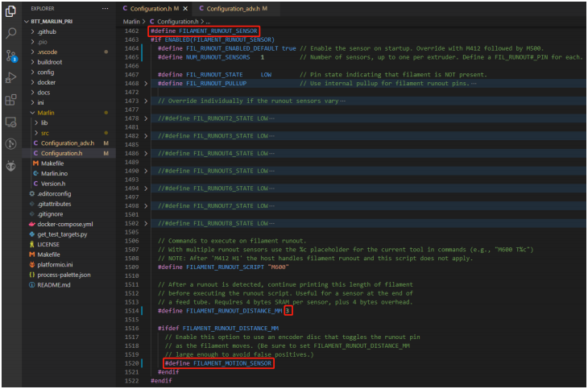The image size is (588, 389).
Task: Open Source Control view with badge
Action: (10, 56)
